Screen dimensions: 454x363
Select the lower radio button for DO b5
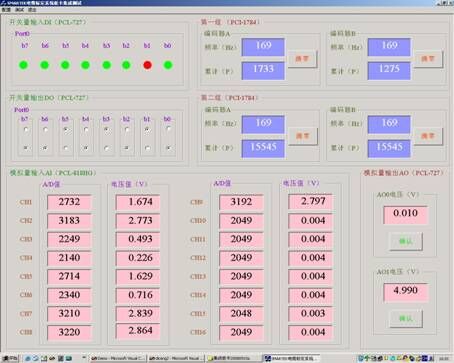coord(66,148)
